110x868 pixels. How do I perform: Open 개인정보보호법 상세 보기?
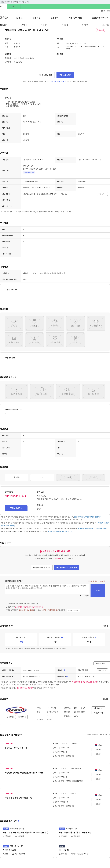[x=41, y=567]
